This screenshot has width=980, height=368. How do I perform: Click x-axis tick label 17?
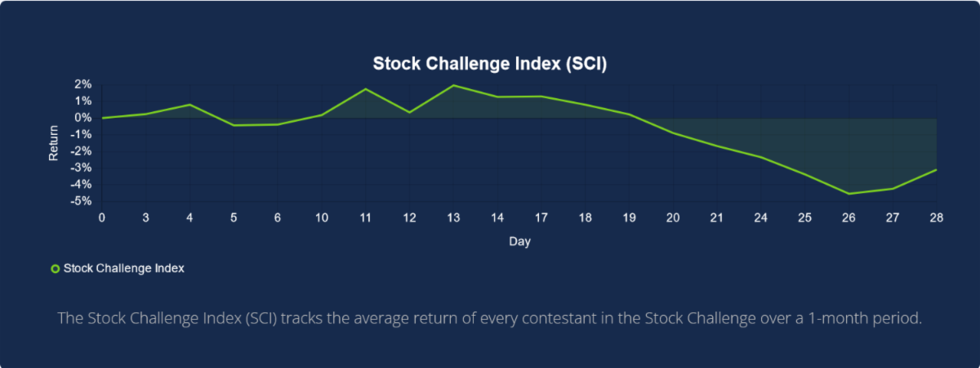point(541,218)
